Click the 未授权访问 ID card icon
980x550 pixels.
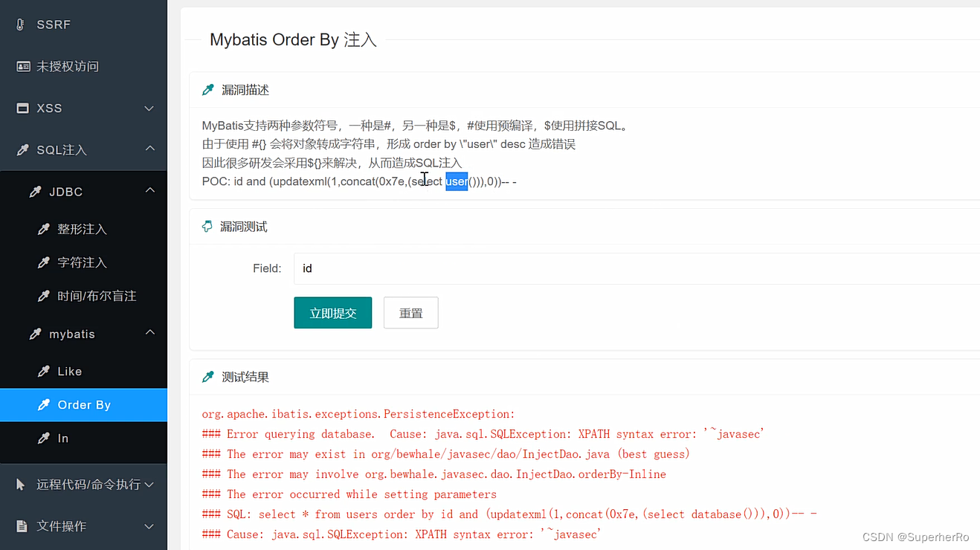23,66
